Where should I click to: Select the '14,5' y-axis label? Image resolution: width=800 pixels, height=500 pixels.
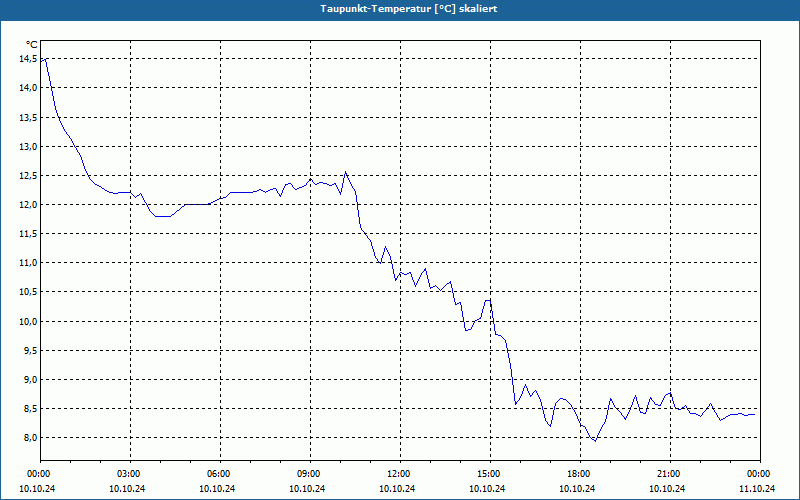[x=28, y=59]
